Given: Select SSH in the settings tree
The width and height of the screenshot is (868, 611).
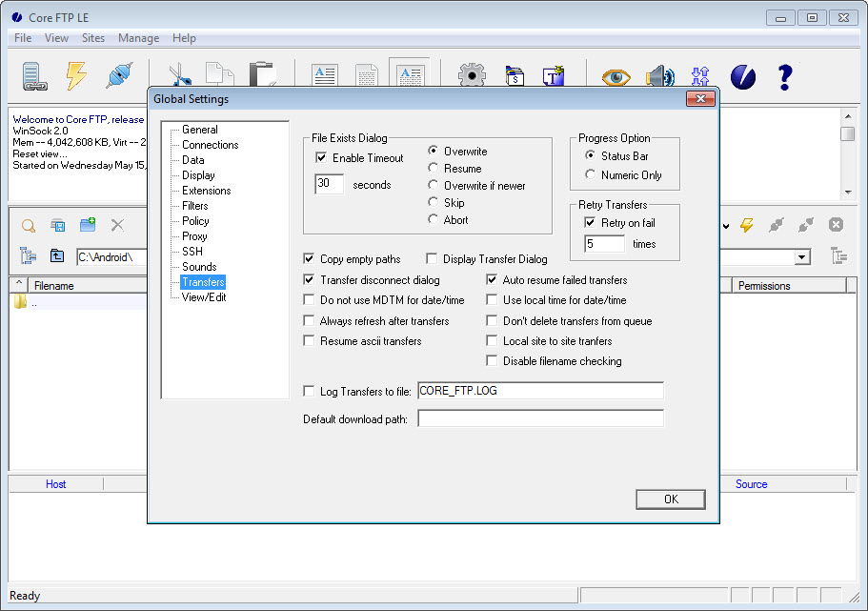Looking at the screenshot, I should pyautogui.click(x=192, y=252).
